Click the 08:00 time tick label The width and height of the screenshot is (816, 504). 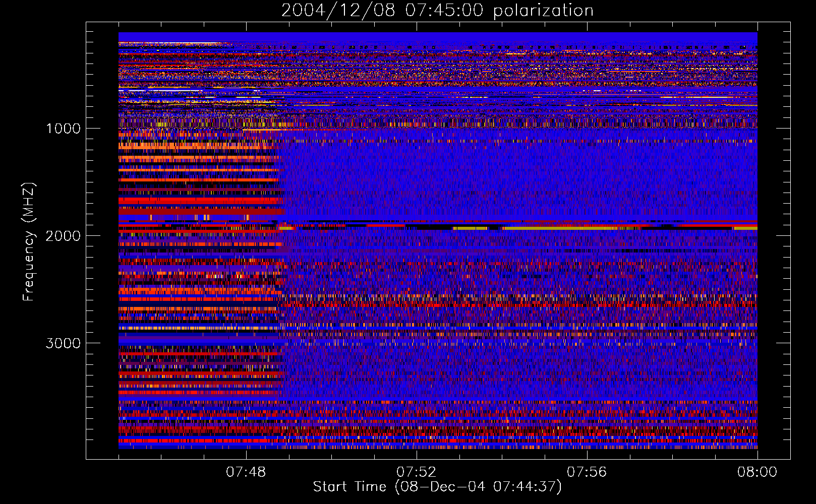coord(757,472)
